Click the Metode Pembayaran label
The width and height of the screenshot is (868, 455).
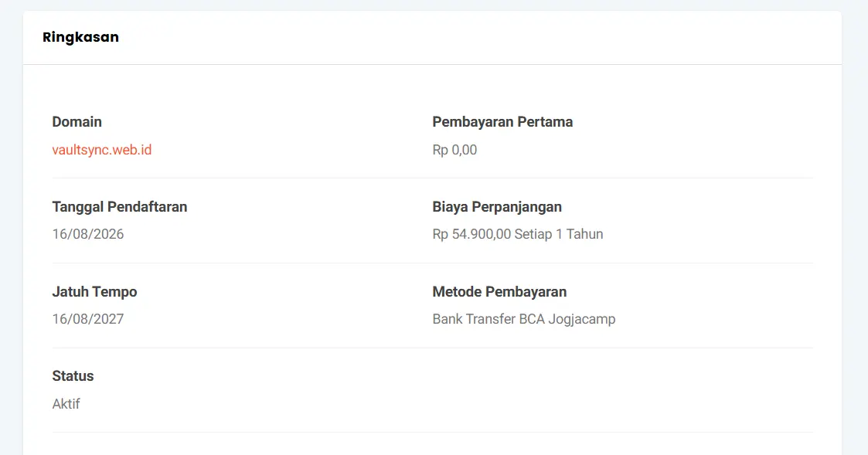[499, 292]
